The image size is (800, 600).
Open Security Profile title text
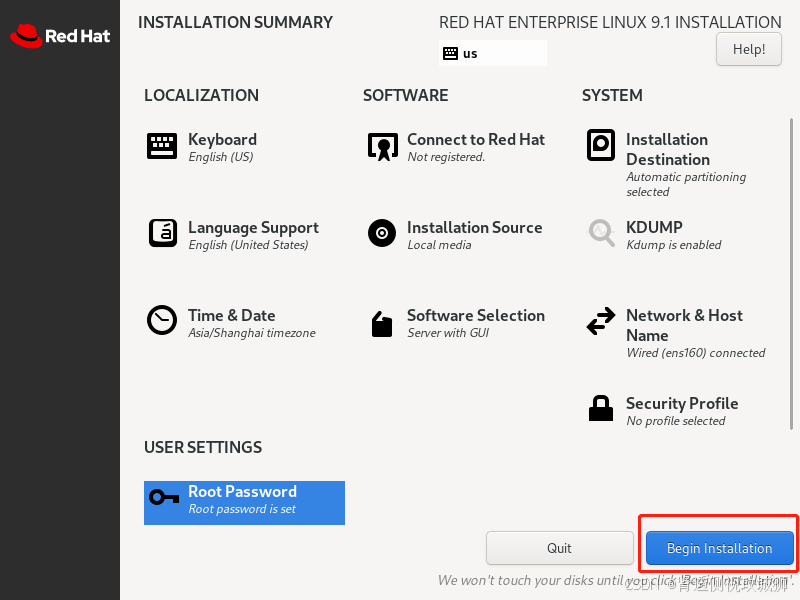pos(682,403)
